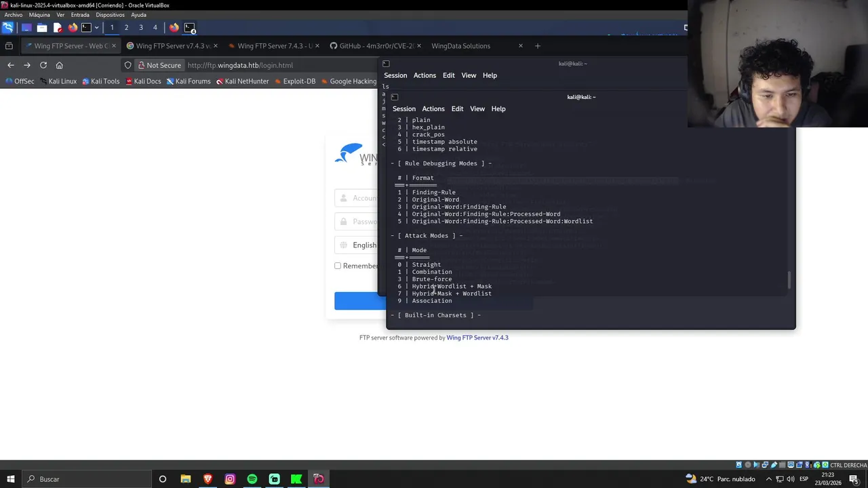
Task: Switch to workspace 2 in Kali panel
Action: [x=126, y=28]
